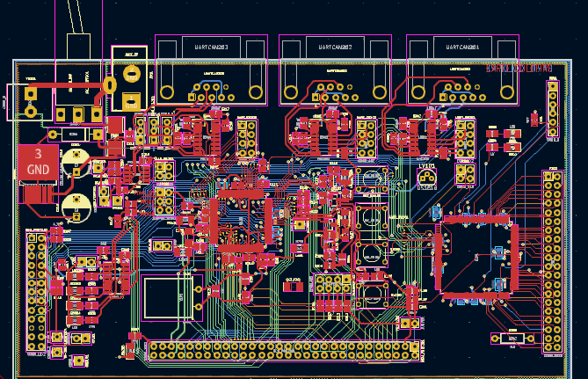
Task: Click the square GND pad in power jack
Action: click(x=131, y=102)
